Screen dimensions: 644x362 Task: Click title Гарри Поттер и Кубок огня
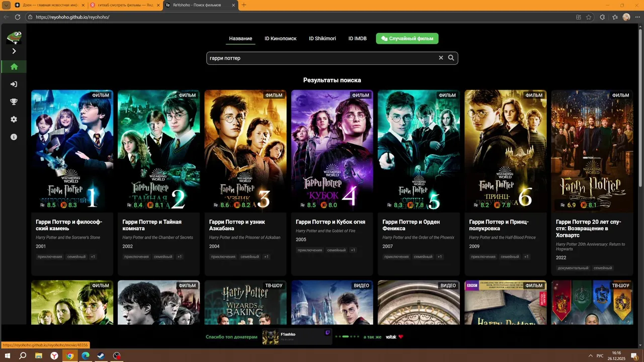(x=331, y=222)
